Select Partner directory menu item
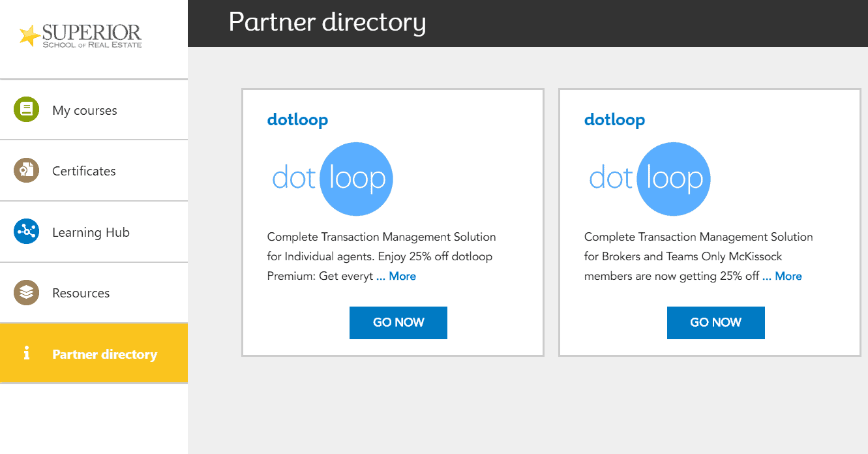The width and height of the screenshot is (868, 454). pyautogui.click(x=94, y=353)
